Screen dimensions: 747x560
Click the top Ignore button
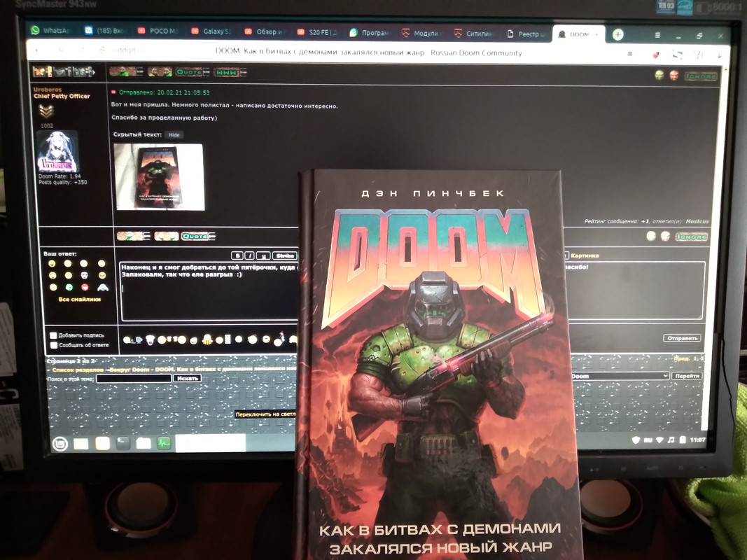pos(700,76)
